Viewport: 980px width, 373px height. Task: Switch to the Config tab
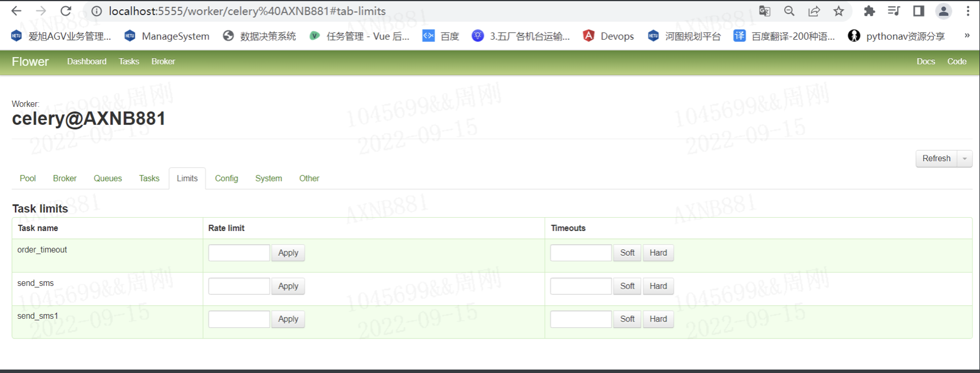(x=227, y=178)
